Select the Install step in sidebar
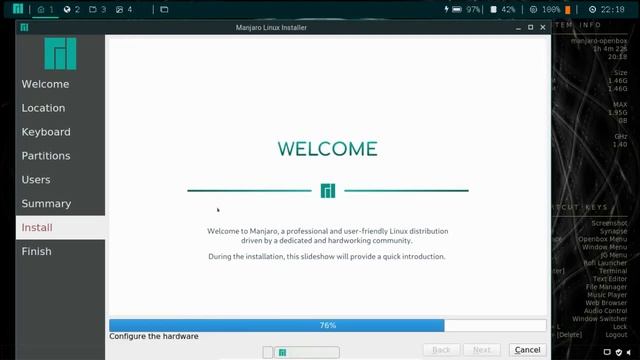 60,227
